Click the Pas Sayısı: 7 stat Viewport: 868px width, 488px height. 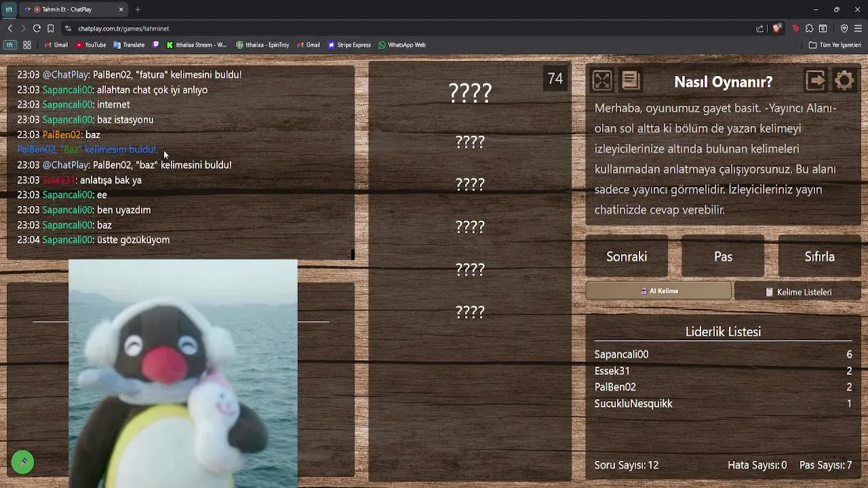tap(825, 465)
